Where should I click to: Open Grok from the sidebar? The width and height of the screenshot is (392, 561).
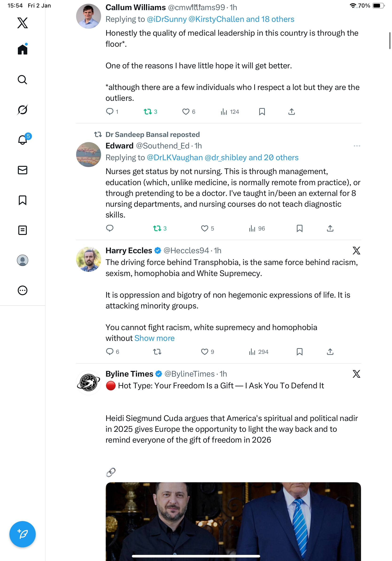point(23,110)
